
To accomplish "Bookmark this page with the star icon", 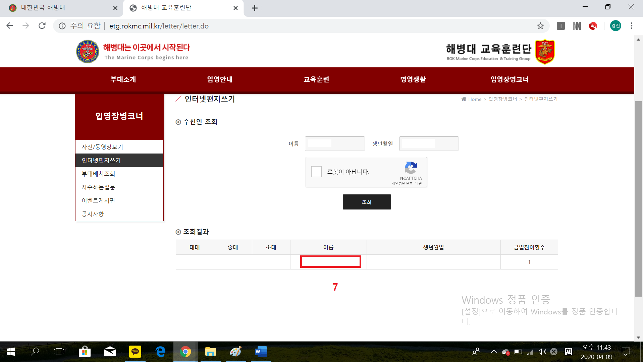I will click(x=540, y=26).
